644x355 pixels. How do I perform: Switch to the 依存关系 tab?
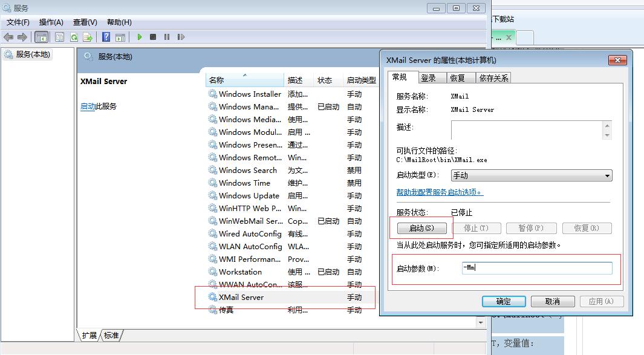(493, 78)
